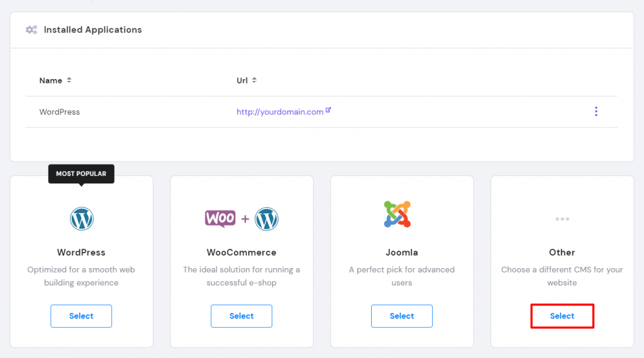Image resolution: width=644 pixels, height=358 pixels.
Task: Click the WordPress logo in WooCommerce card
Action: pos(267,219)
